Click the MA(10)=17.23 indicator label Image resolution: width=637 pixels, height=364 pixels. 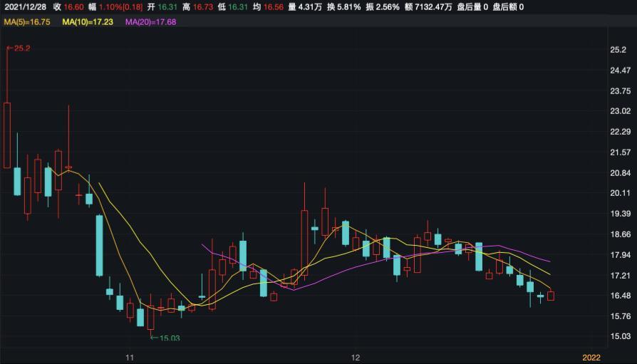coord(88,22)
